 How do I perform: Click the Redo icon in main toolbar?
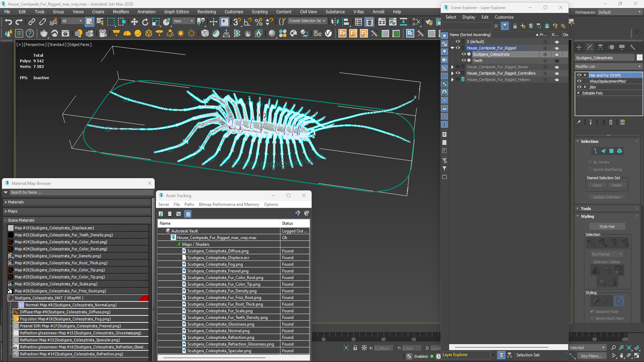pyautogui.click(x=19, y=22)
